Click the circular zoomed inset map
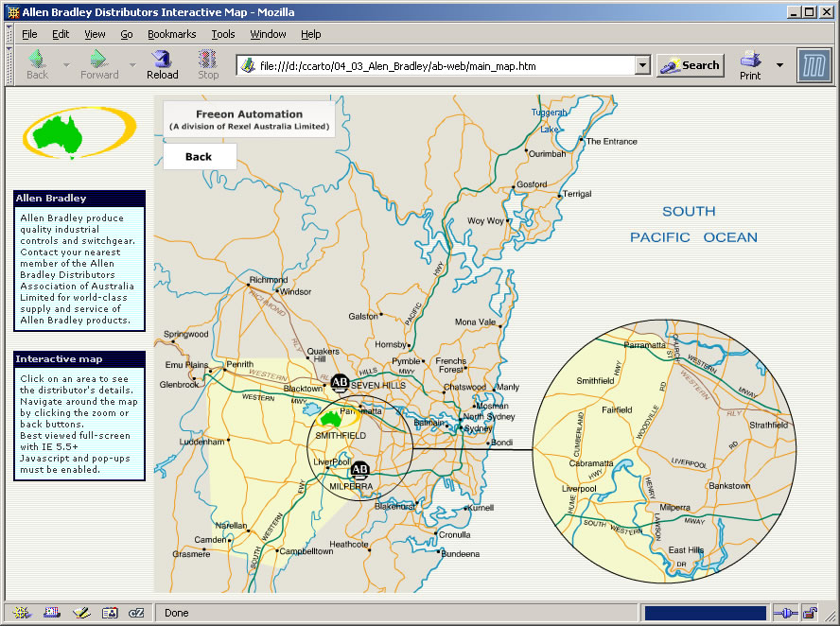Viewport: 840px width, 626px height. coord(665,451)
